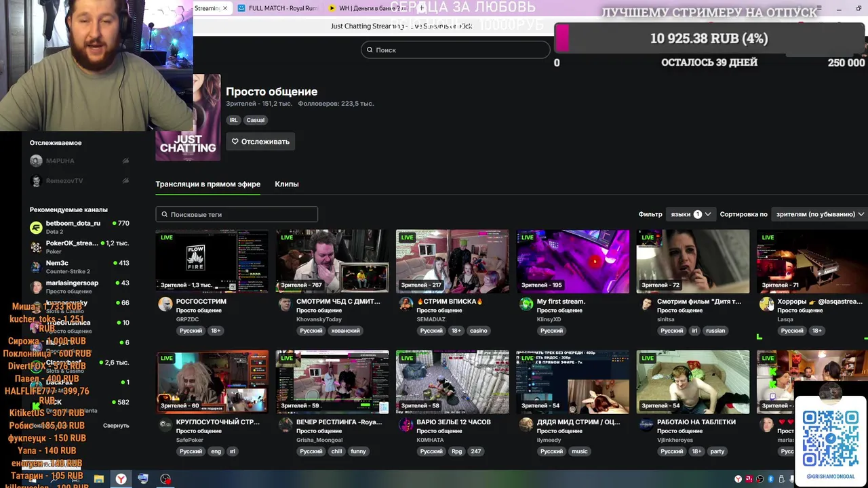Viewport: 868px width, 488px height.
Task: Collapse recommended channels with Свернуть
Action: click(116, 426)
